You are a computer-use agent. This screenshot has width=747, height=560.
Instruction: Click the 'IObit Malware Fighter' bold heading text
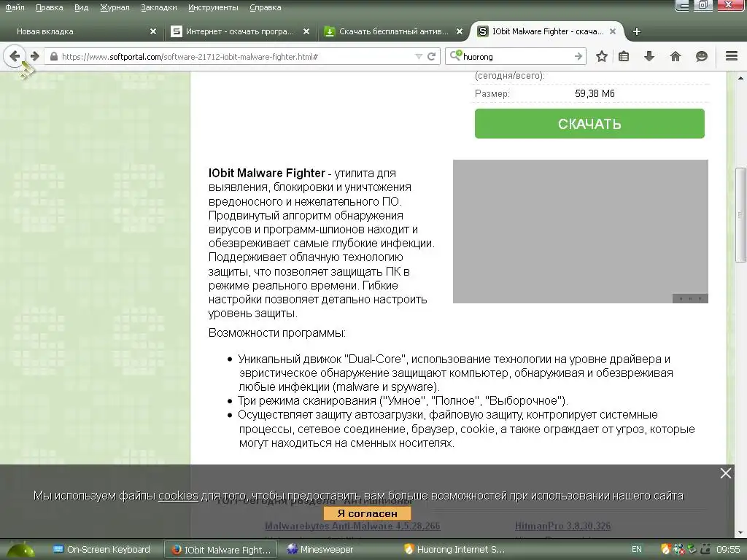click(267, 173)
